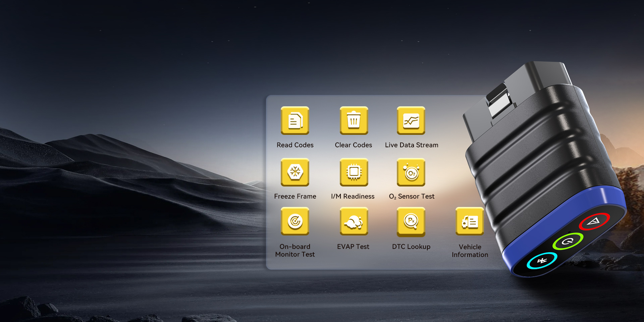Screen dimensions: 644x322
Task: Click the 'On-board Monitor Test' text label
Action: (295, 251)
